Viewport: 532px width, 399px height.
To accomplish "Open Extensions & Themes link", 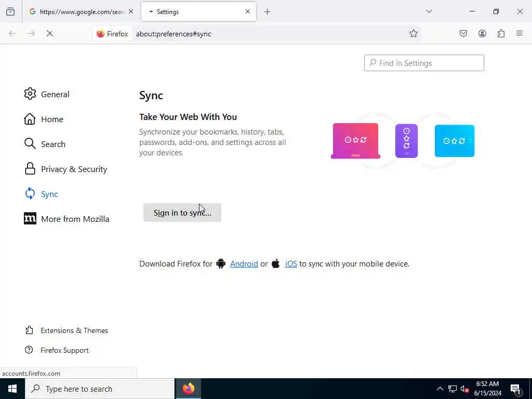I will point(66,330).
